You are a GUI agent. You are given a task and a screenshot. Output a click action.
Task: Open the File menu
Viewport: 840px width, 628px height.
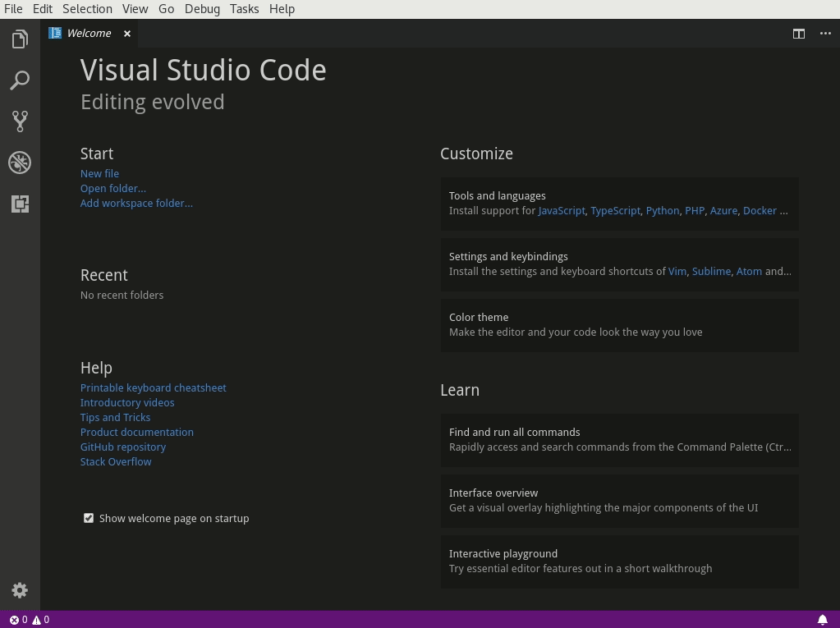(x=13, y=9)
